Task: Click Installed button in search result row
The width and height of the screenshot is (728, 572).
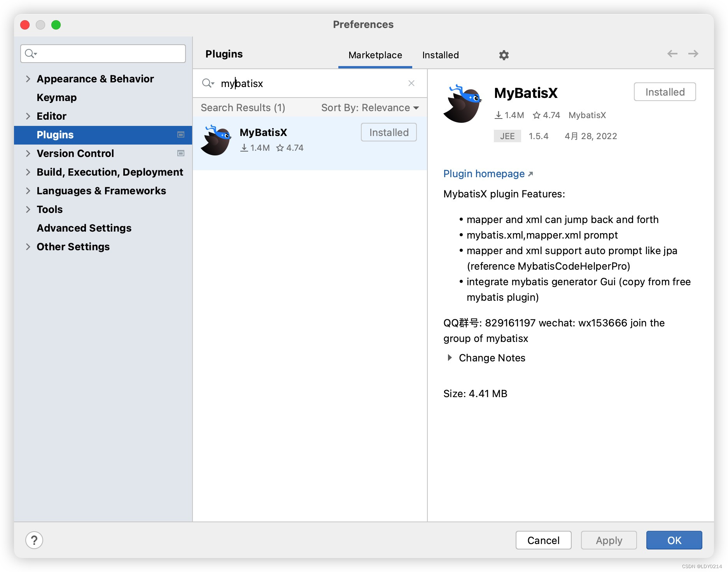Action: point(389,132)
